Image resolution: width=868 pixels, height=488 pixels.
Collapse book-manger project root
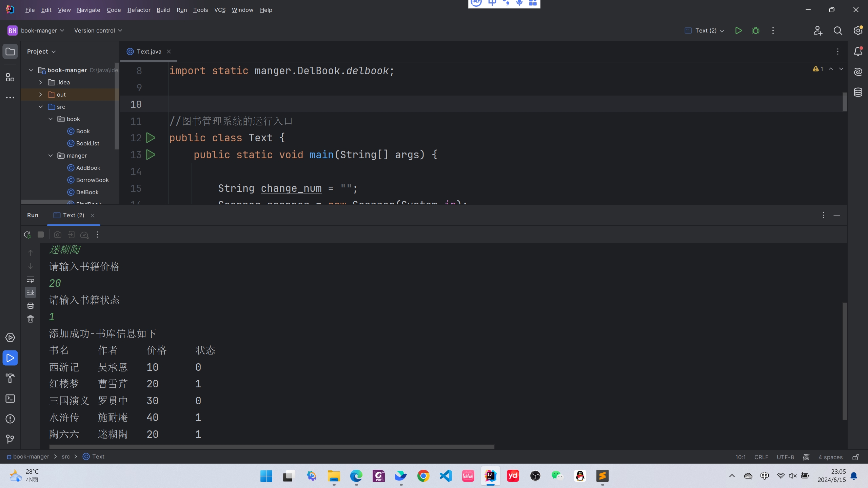pos(31,70)
